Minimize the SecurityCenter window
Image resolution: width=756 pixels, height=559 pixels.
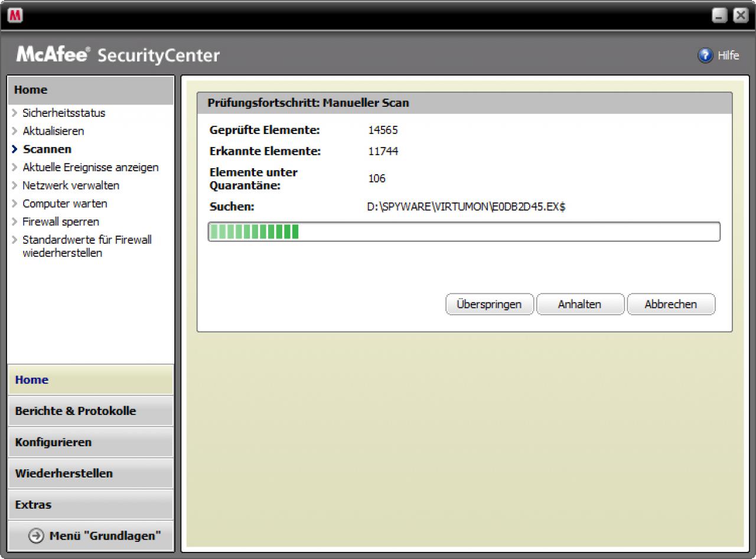click(719, 15)
